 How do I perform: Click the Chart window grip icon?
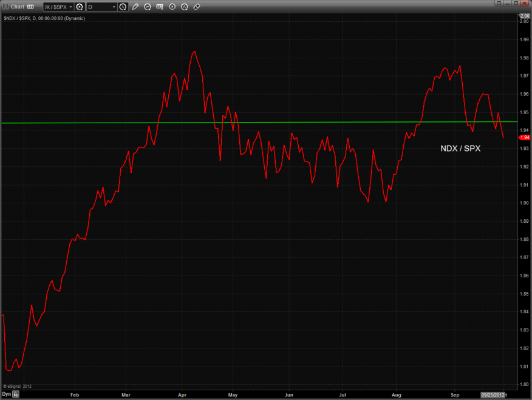5,7
